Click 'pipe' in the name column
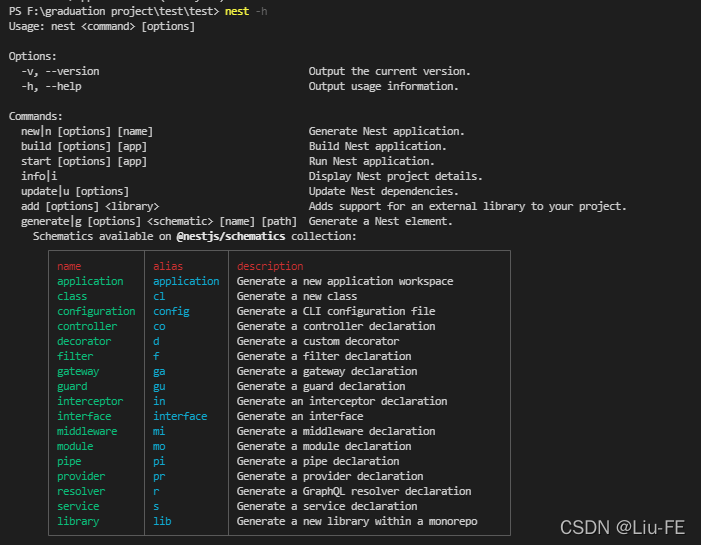This screenshot has width=701, height=545. coord(69,461)
